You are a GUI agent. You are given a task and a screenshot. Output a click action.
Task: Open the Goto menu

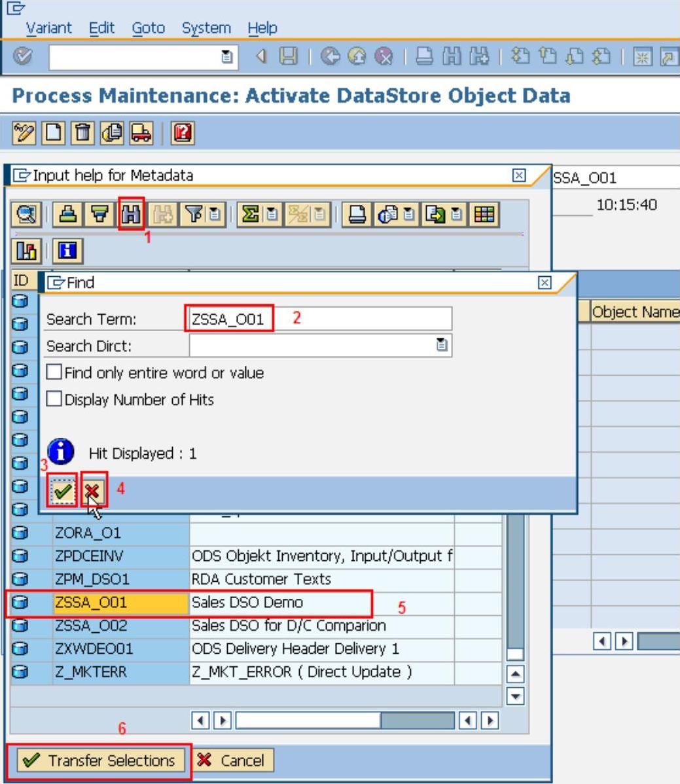149,28
